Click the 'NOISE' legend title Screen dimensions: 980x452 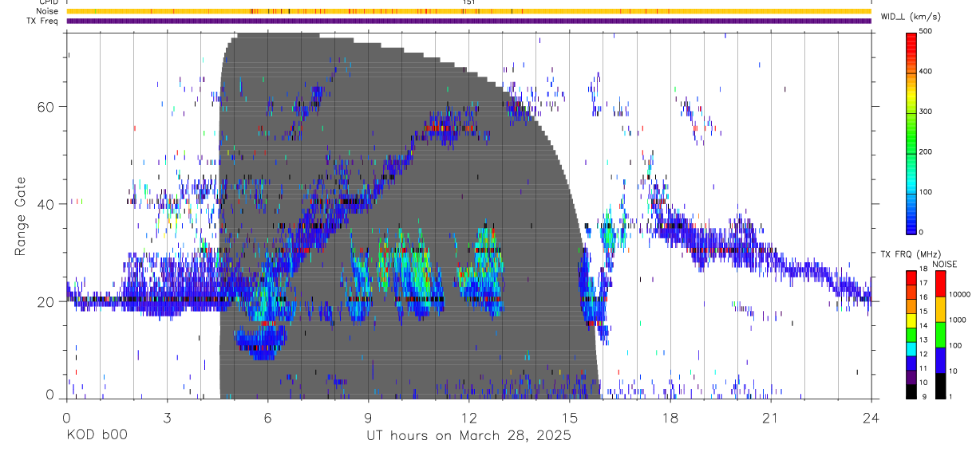pyautogui.click(x=944, y=264)
